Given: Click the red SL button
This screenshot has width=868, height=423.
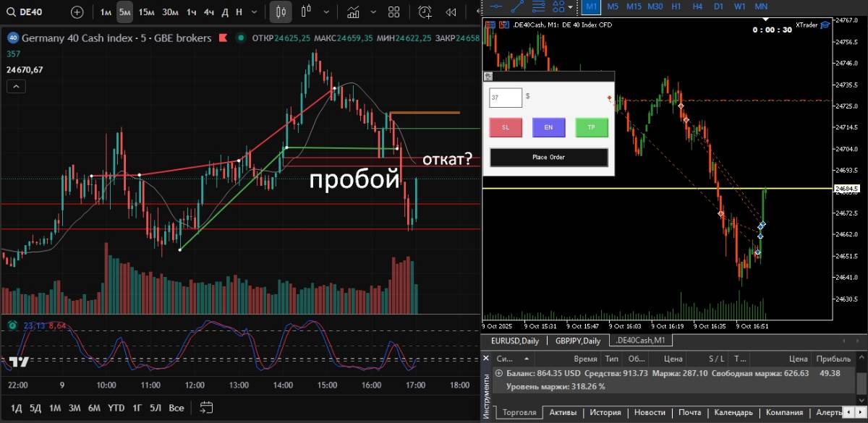Looking at the screenshot, I should [506, 127].
